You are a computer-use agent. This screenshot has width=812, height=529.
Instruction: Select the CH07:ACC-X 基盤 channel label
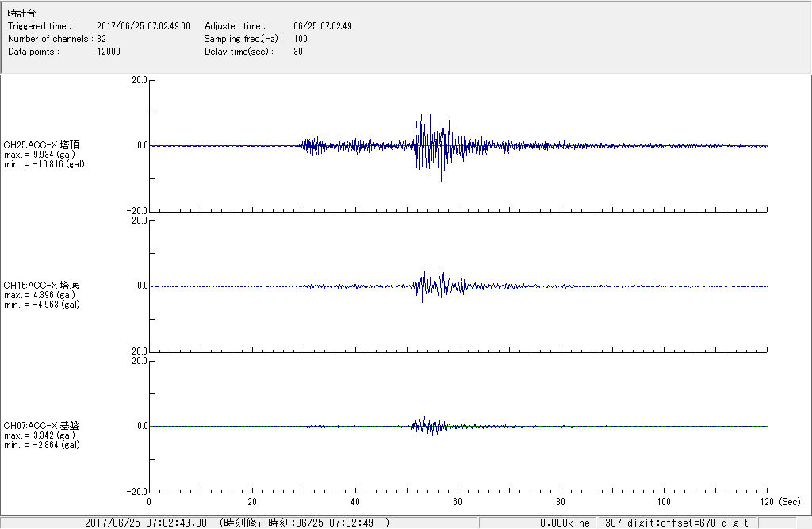point(41,426)
